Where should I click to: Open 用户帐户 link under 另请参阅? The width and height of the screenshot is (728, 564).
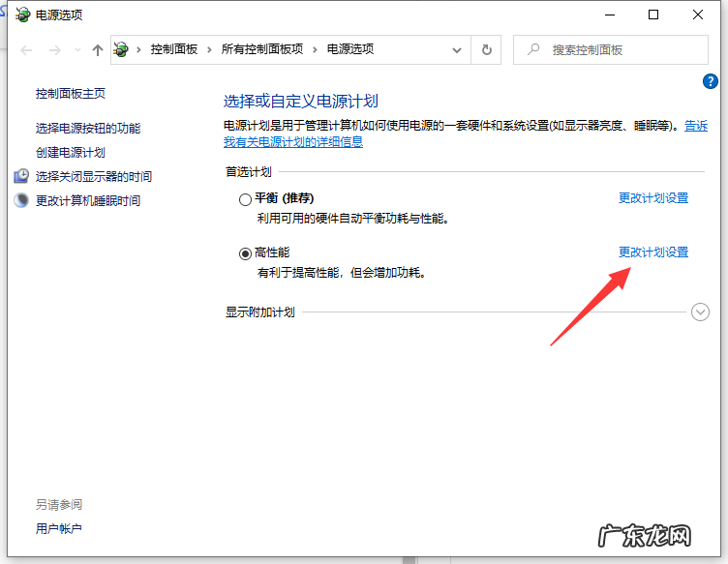click(x=59, y=528)
